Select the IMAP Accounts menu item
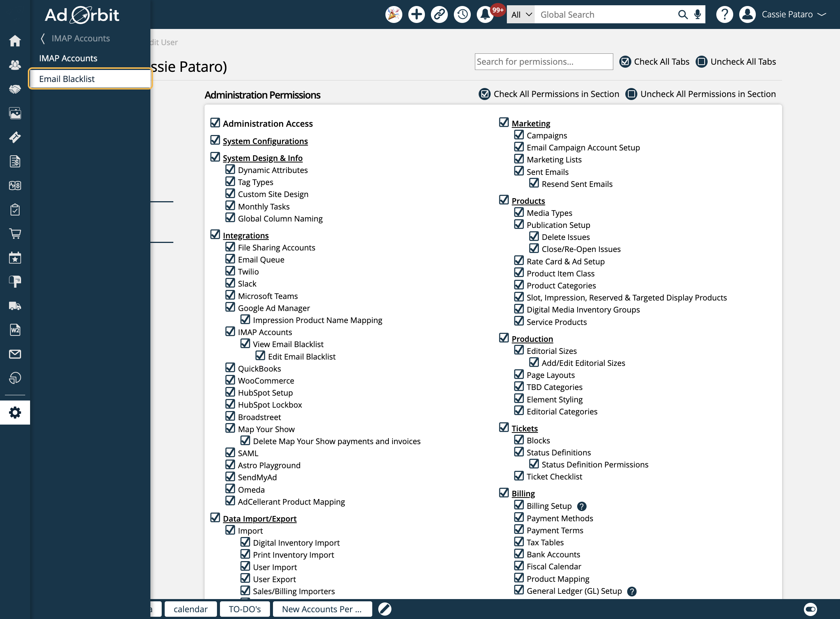The height and width of the screenshot is (619, 840). click(x=68, y=58)
